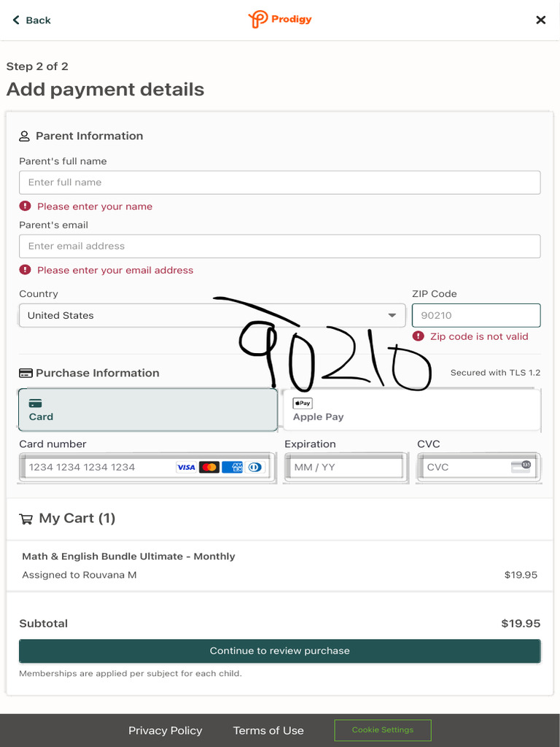560x747 pixels.
Task: Open the Terms of Use link
Action: coord(268,730)
